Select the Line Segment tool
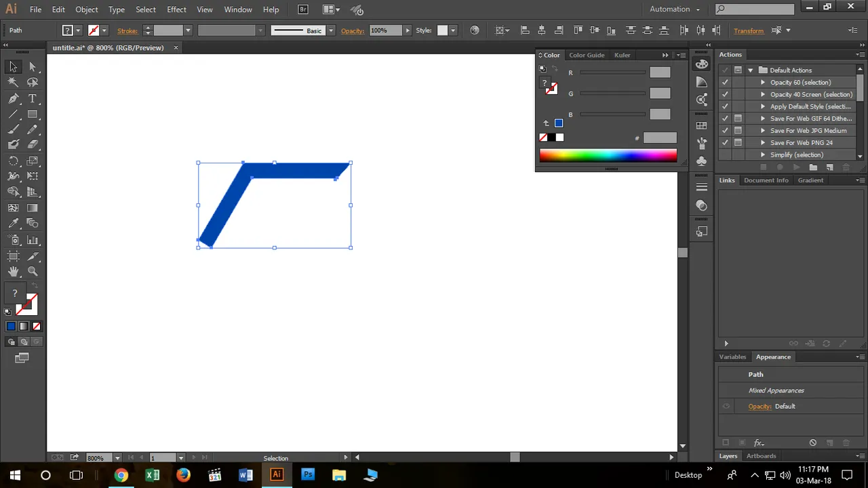Image resolution: width=868 pixels, height=488 pixels. click(13, 115)
